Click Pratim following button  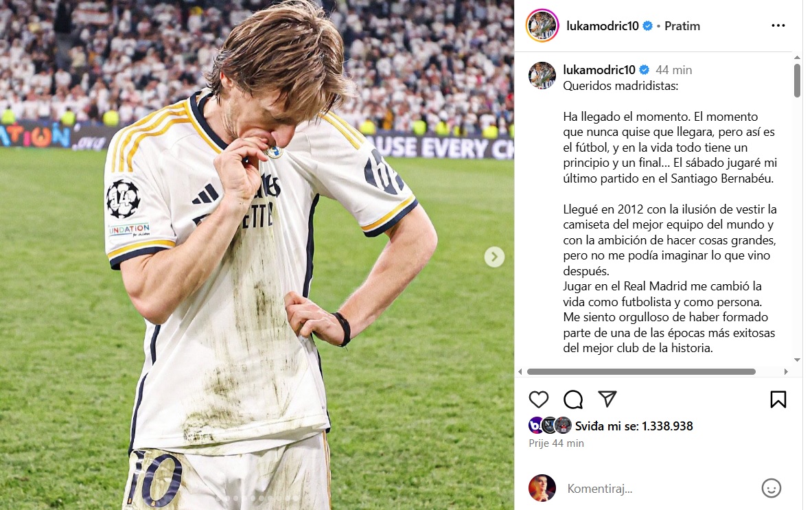click(x=682, y=26)
